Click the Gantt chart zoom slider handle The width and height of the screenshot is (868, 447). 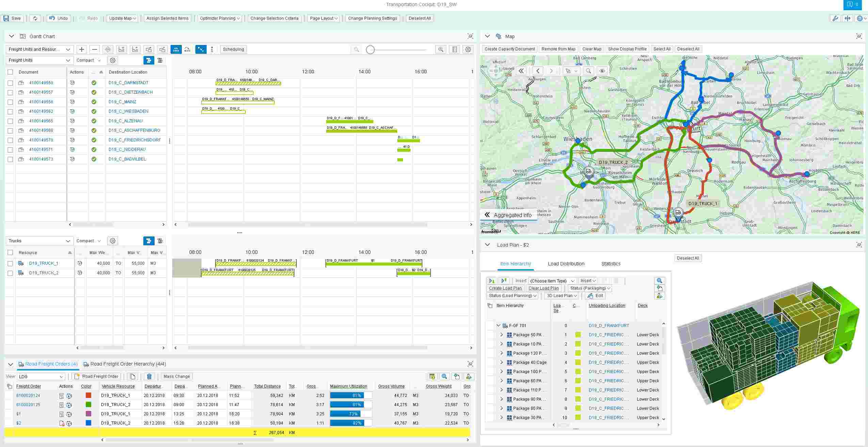[370, 50]
